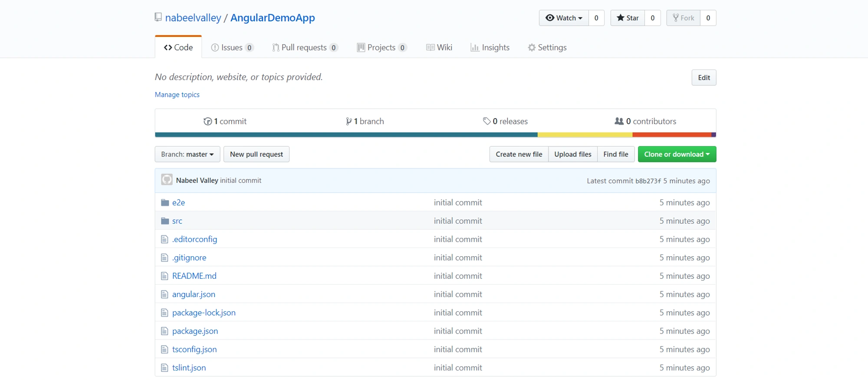Image resolution: width=868 pixels, height=380 pixels.
Task: Click the board icon on the Projects tab
Action: coord(361,47)
